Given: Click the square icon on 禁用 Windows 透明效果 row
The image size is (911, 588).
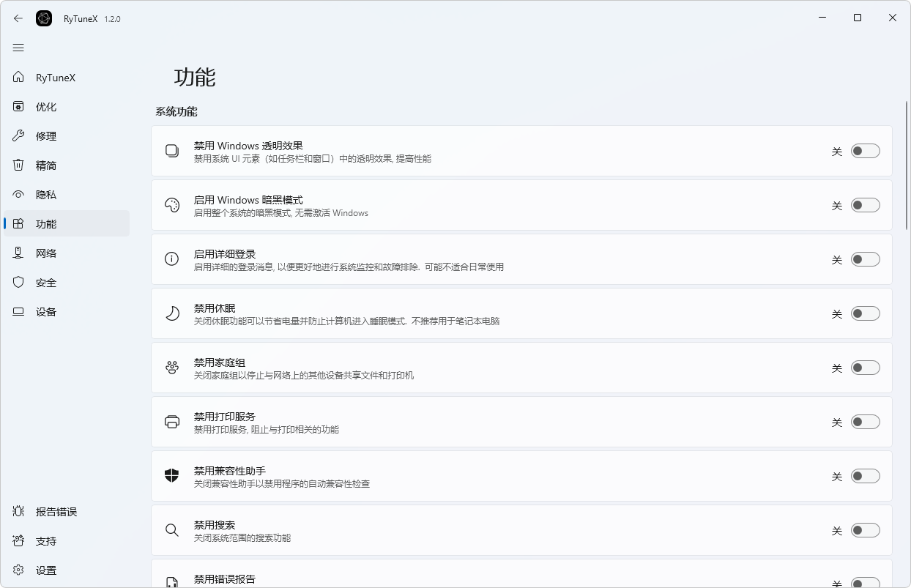Looking at the screenshot, I should [x=171, y=150].
